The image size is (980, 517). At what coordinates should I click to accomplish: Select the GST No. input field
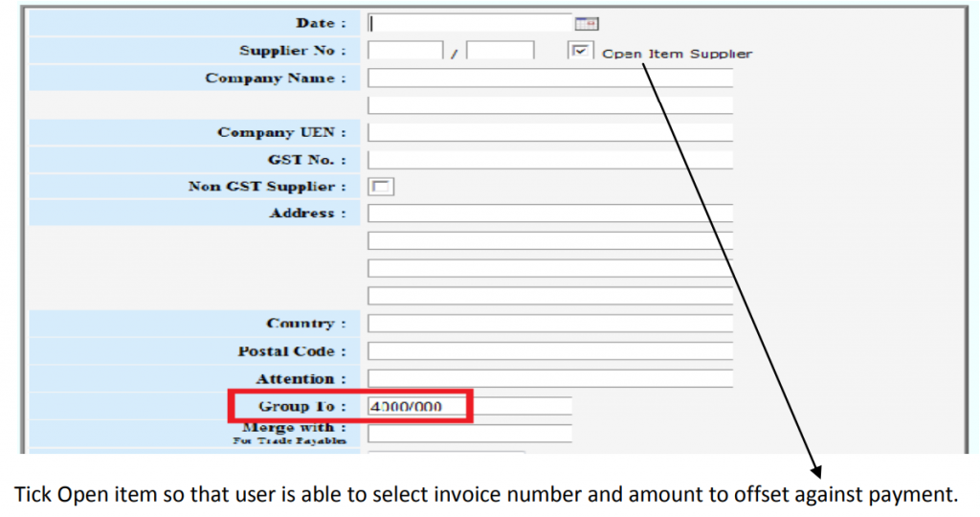coord(550,160)
